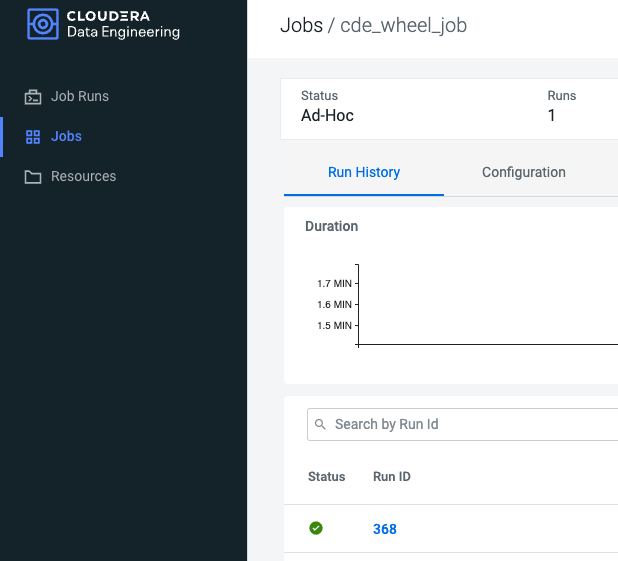
Task: Click the Cloudera logo icon
Action: tap(42, 24)
